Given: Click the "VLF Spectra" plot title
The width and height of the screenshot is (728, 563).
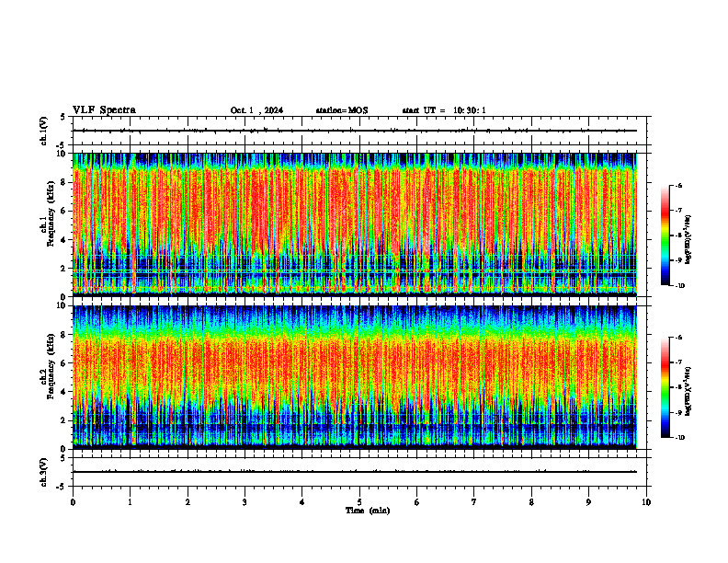Looking at the screenshot, I should click(104, 110).
